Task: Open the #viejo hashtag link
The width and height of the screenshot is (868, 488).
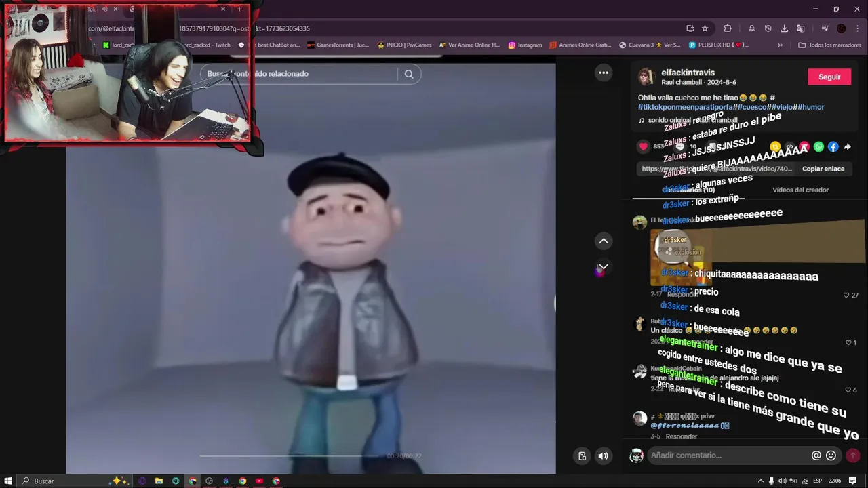Action: (x=783, y=107)
